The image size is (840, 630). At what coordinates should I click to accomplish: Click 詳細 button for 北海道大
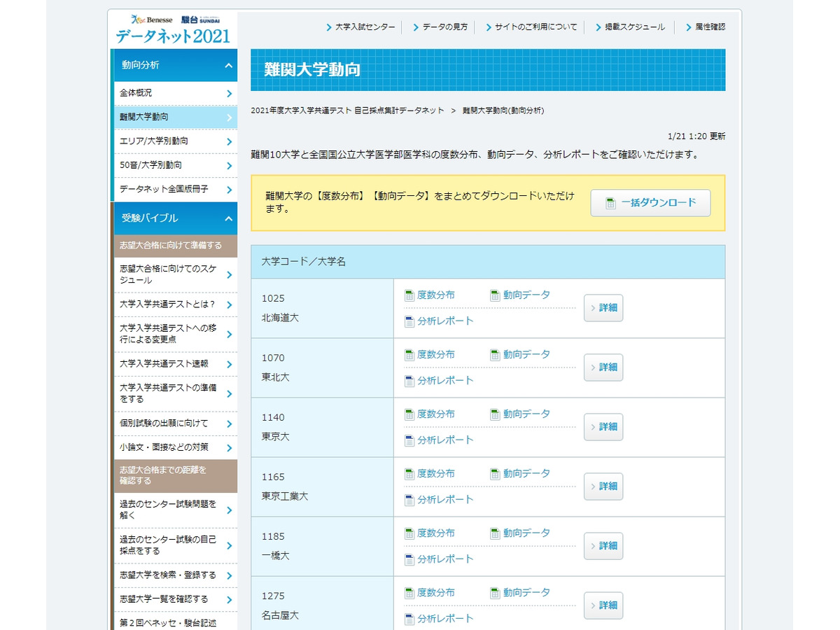point(603,308)
